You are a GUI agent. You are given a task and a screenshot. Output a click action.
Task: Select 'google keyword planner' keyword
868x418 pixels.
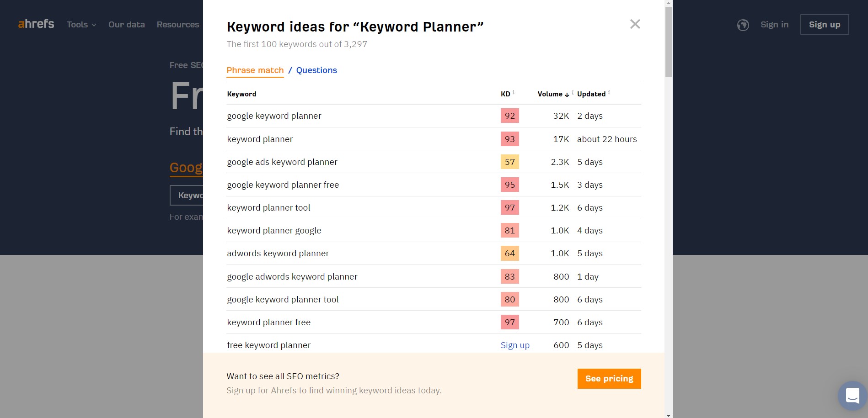coord(274,116)
